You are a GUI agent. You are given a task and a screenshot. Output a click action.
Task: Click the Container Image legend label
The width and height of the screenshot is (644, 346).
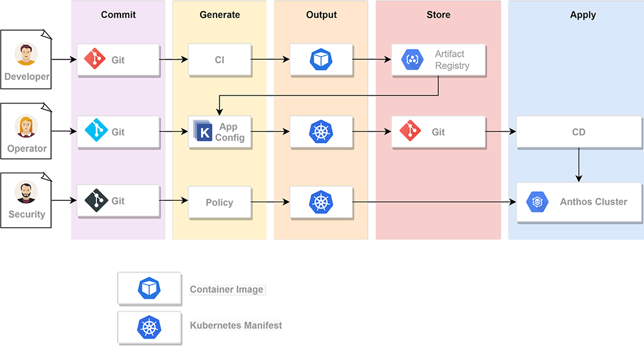coord(226,289)
